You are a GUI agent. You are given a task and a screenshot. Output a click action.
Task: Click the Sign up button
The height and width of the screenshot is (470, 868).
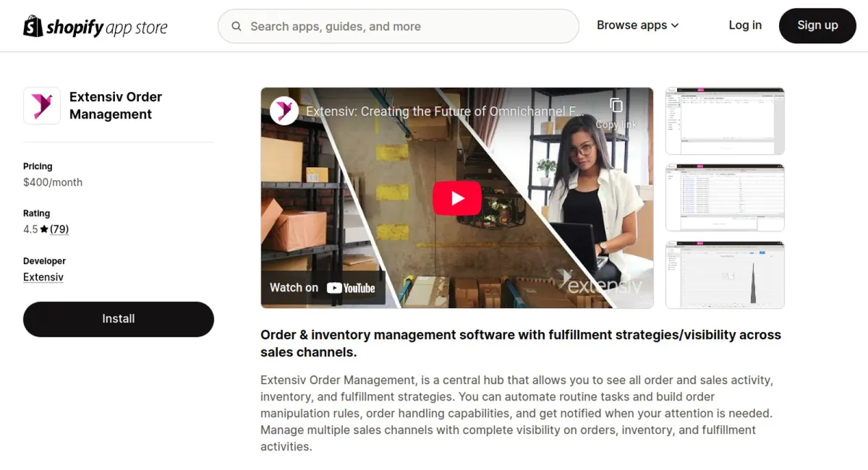pyautogui.click(x=817, y=26)
